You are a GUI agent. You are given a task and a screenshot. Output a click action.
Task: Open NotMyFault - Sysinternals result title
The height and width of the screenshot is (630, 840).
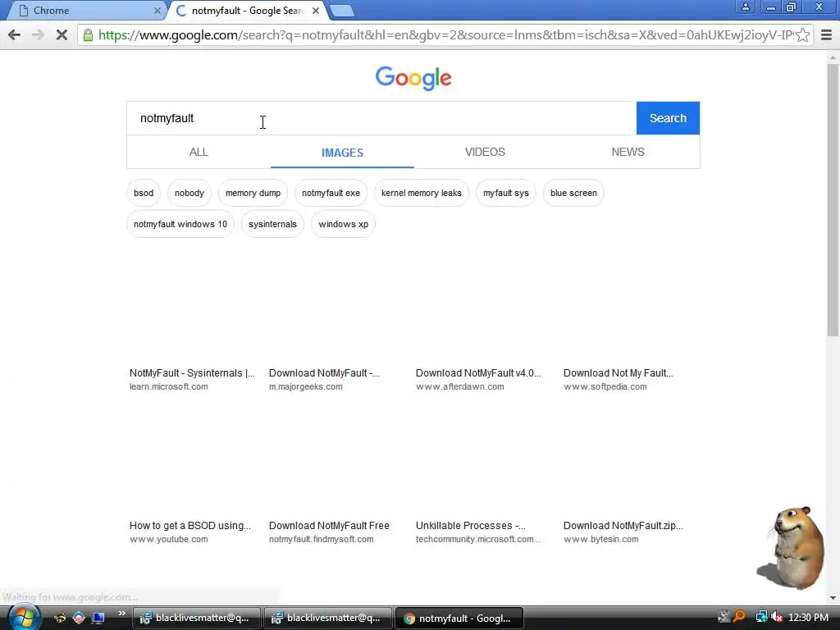tap(192, 373)
